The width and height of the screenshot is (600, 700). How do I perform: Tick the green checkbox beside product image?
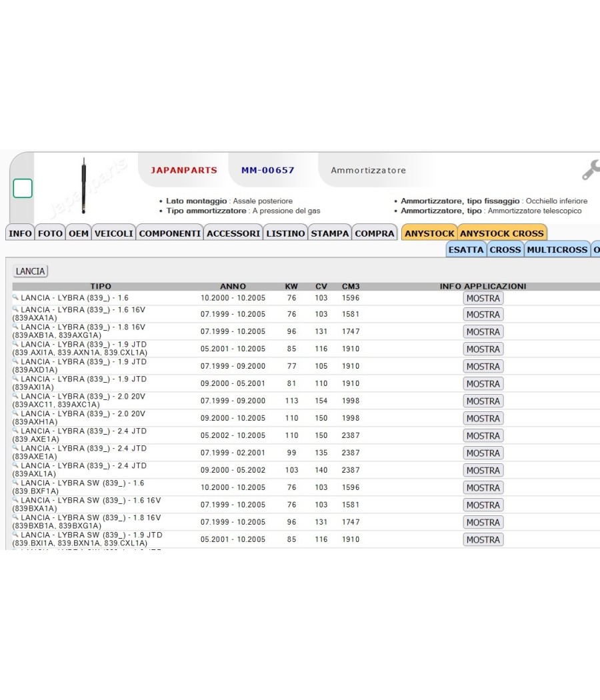coord(23,189)
